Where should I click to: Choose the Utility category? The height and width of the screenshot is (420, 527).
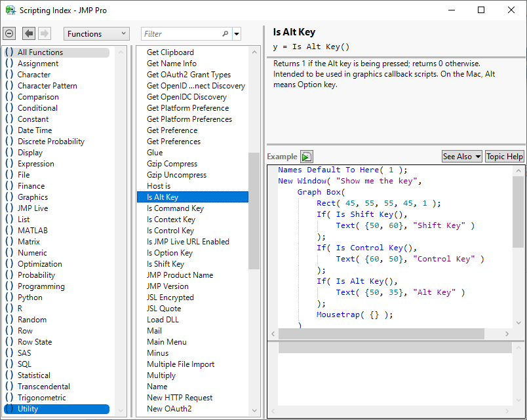(28, 409)
